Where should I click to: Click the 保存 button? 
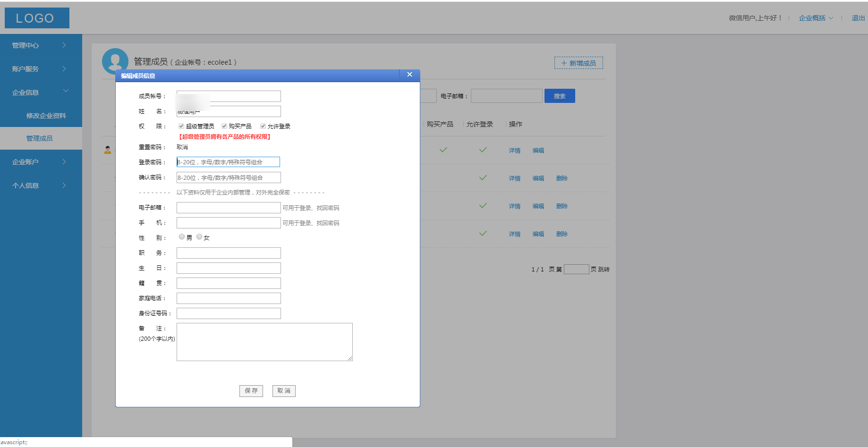point(251,391)
